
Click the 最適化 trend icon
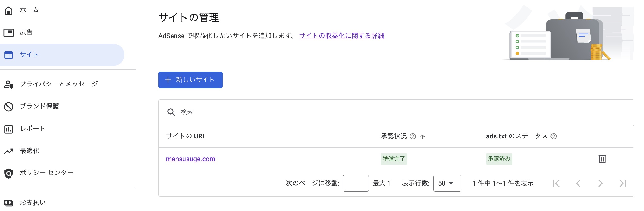9,151
